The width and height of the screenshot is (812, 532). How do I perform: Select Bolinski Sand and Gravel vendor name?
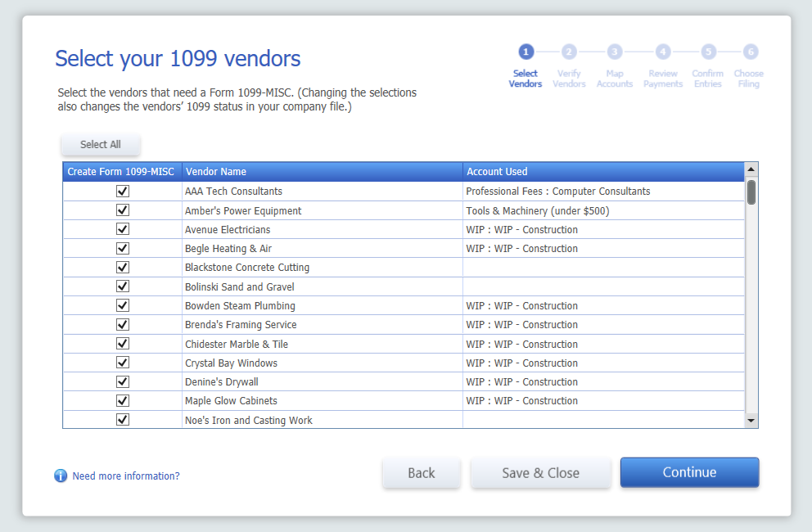coord(239,287)
